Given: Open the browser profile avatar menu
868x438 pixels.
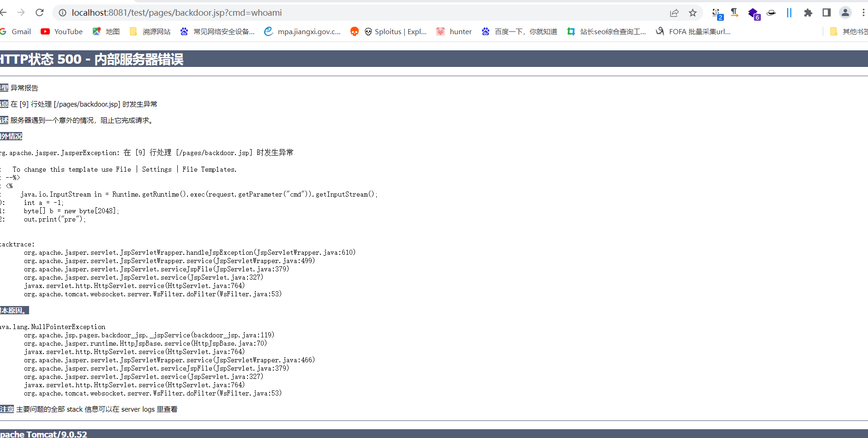Looking at the screenshot, I should [845, 12].
